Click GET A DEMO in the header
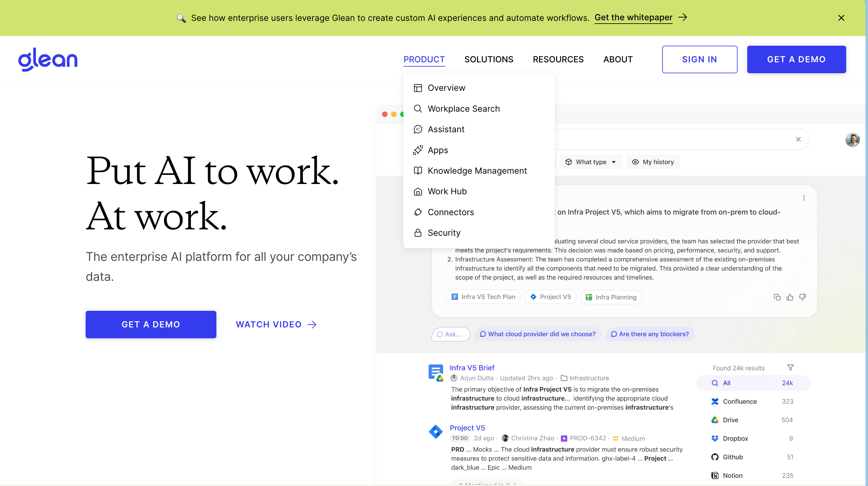The width and height of the screenshot is (868, 486). point(796,59)
